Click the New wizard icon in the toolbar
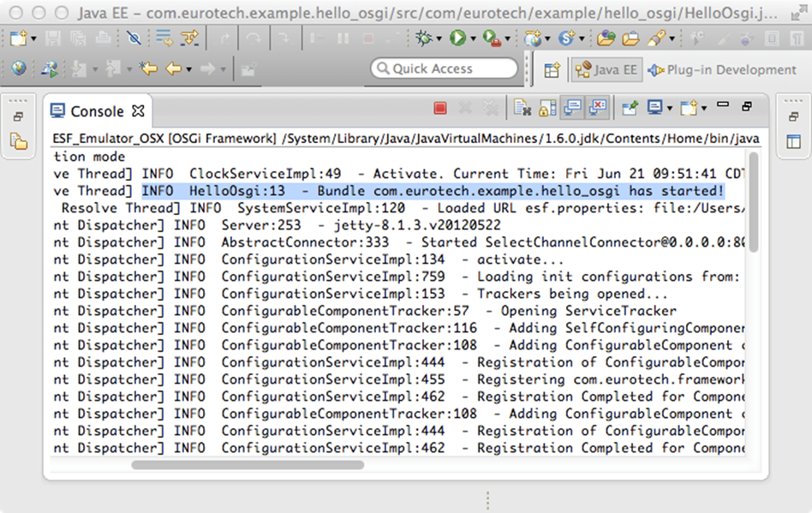812x513 pixels. [18, 38]
